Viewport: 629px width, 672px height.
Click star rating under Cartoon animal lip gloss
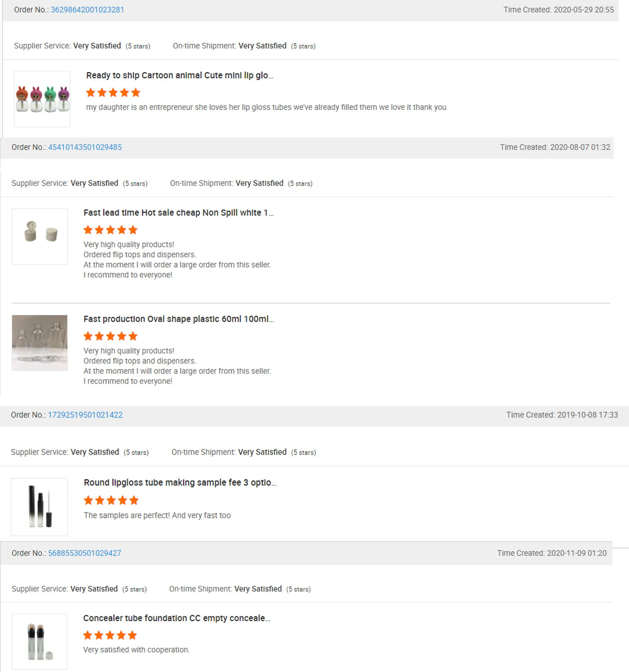click(x=113, y=93)
